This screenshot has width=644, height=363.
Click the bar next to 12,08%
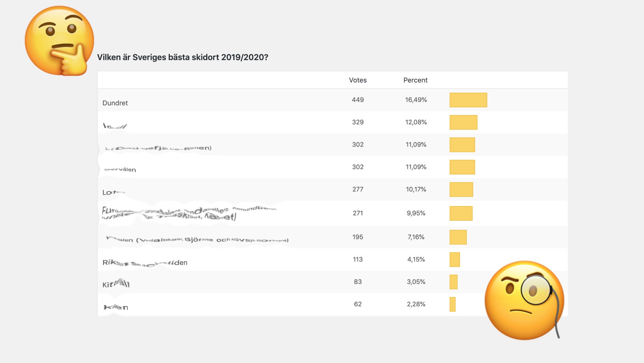click(463, 122)
